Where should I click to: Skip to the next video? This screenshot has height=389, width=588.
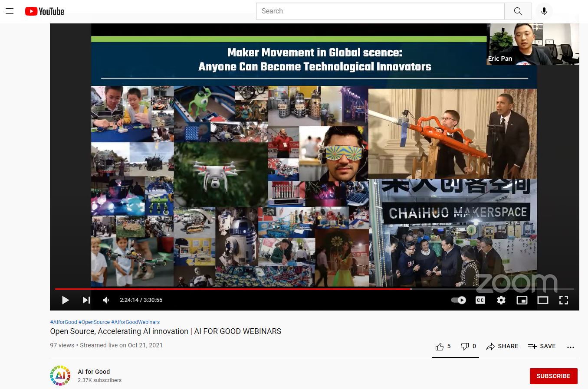pos(86,300)
